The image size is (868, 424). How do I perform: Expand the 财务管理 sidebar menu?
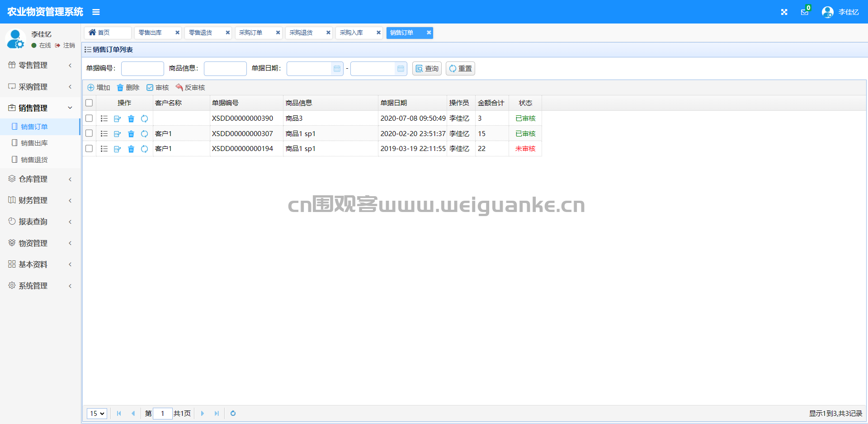(x=40, y=200)
